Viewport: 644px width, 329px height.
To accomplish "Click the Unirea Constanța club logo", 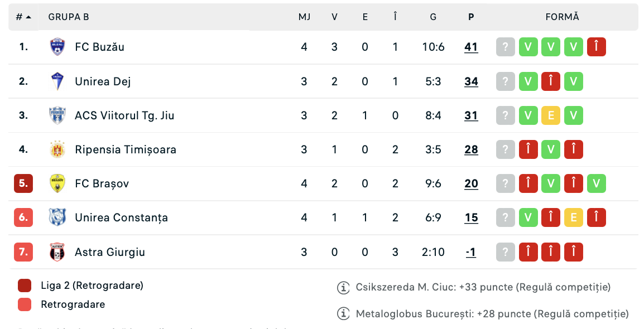I will tap(57, 217).
